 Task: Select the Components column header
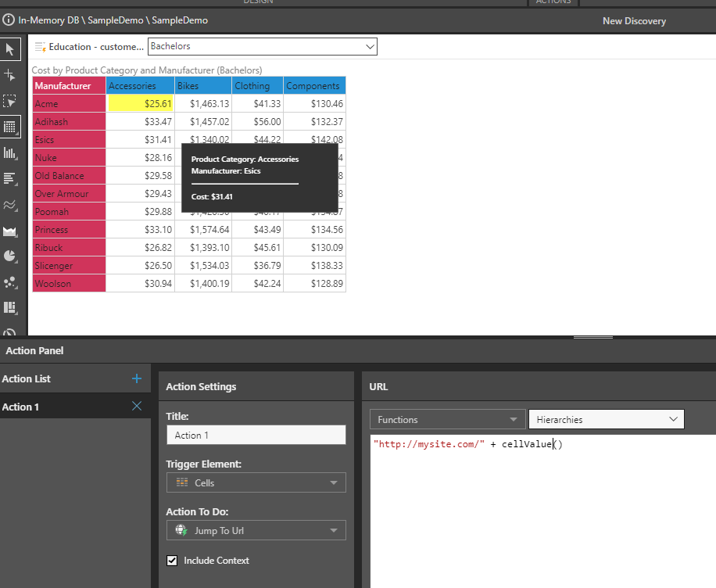(315, 86)
